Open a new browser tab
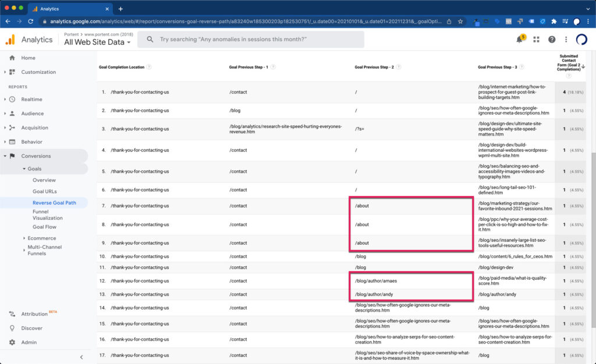Screen dimensions: 596x364 (120, 9)
